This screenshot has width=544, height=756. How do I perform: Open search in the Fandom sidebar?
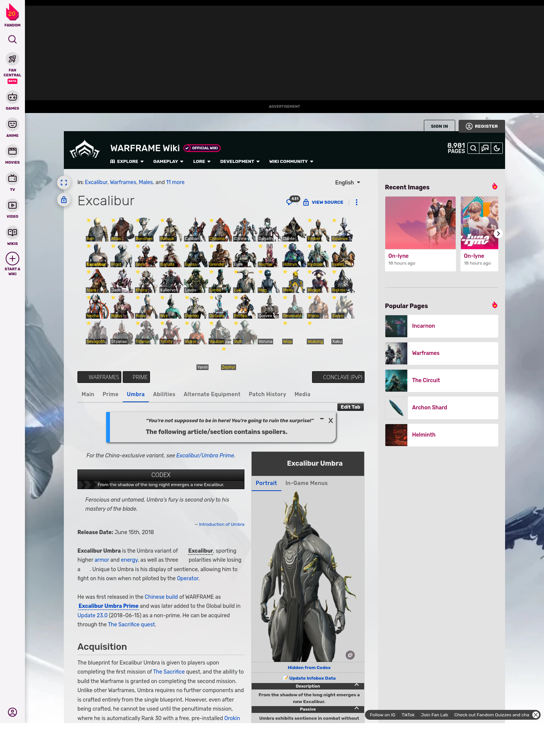(12, 39)
